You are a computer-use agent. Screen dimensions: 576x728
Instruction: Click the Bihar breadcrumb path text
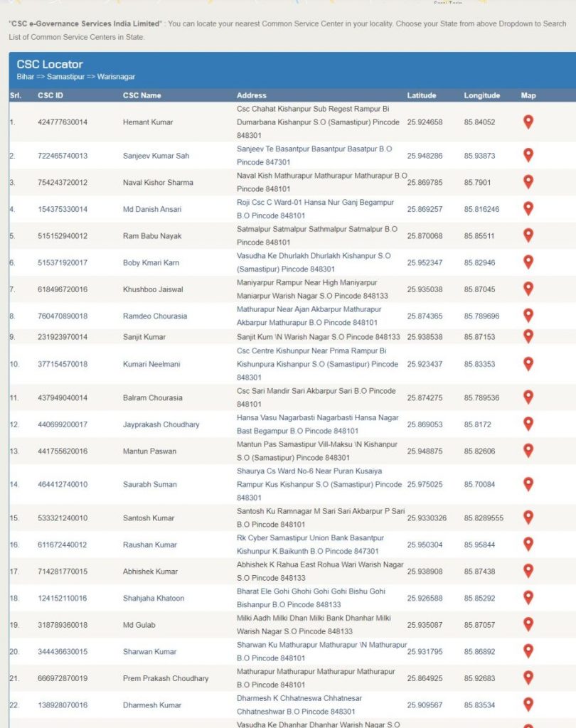[x=26, y=77]
